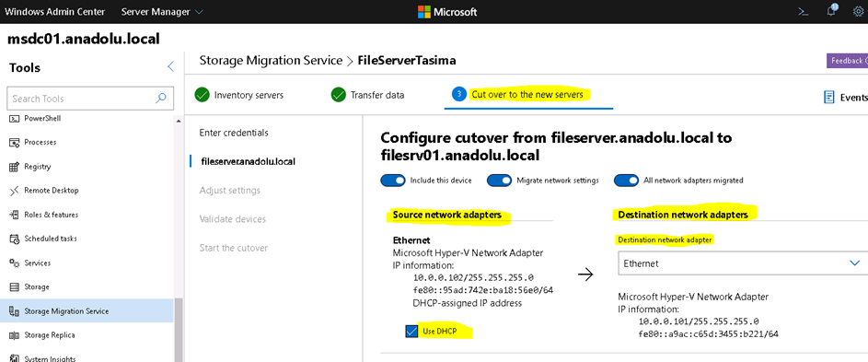868x362 pixels.
Task: Collapse the Tools sidebar with chevron
Action: [x=170, y=66]
